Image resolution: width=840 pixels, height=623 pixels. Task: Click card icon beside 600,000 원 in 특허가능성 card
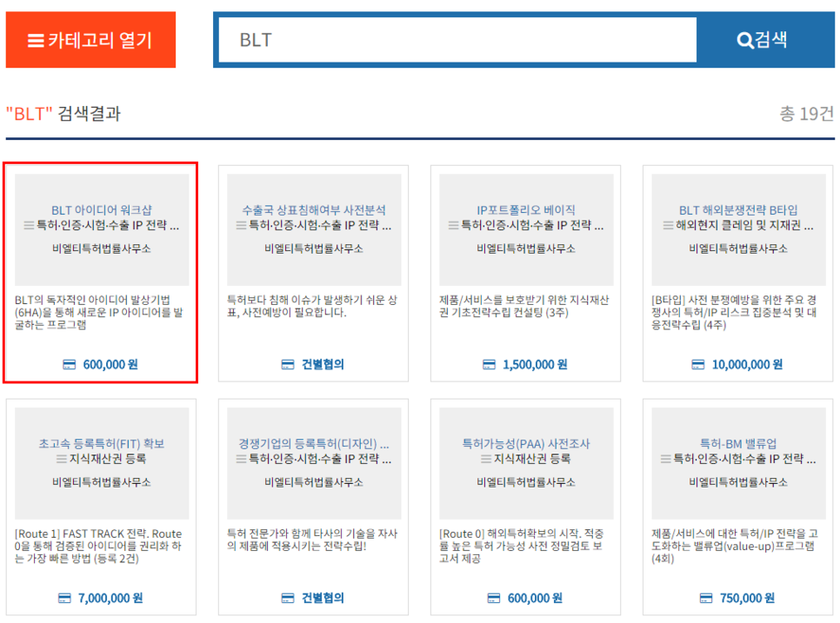[494, 598]
